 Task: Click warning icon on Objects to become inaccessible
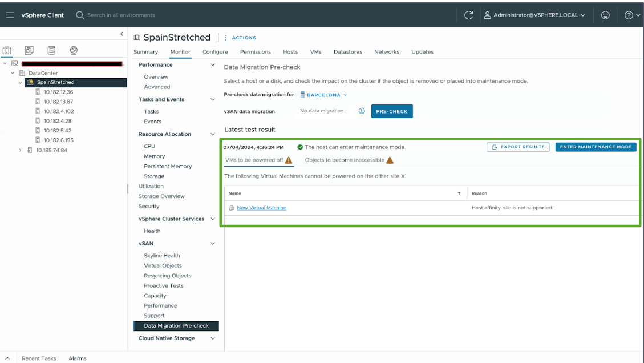tap(390, 160)
